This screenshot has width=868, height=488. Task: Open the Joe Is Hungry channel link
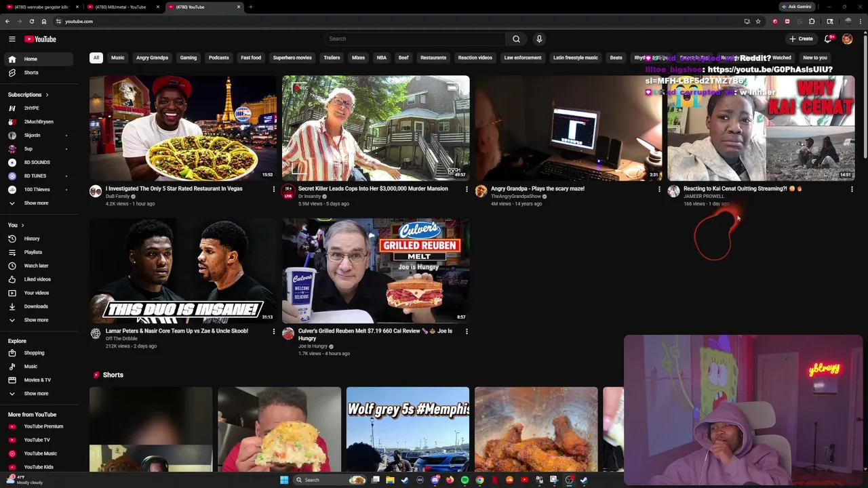point(313,346)
